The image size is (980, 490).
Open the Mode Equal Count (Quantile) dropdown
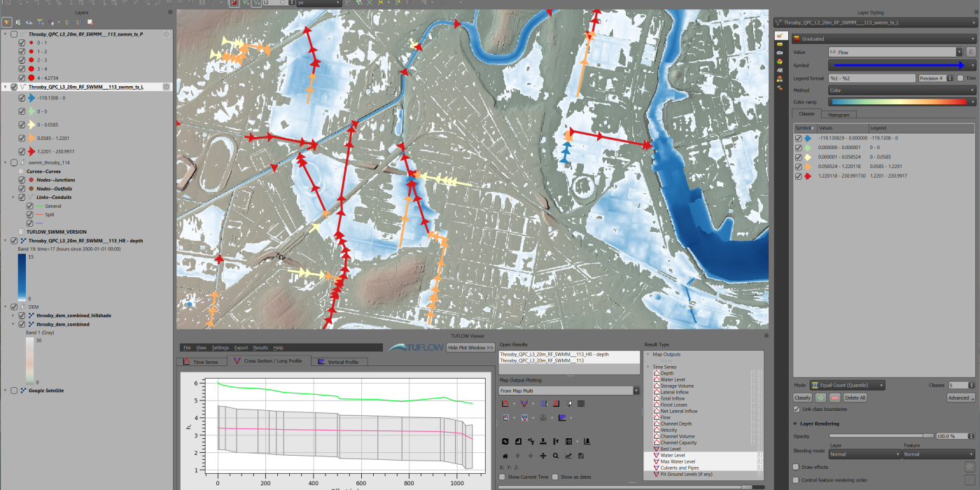[x=847, y=385]
